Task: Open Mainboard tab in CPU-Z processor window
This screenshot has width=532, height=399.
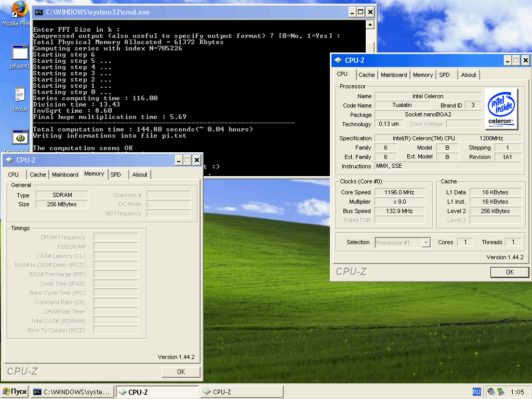Action: tap(394, 75)
